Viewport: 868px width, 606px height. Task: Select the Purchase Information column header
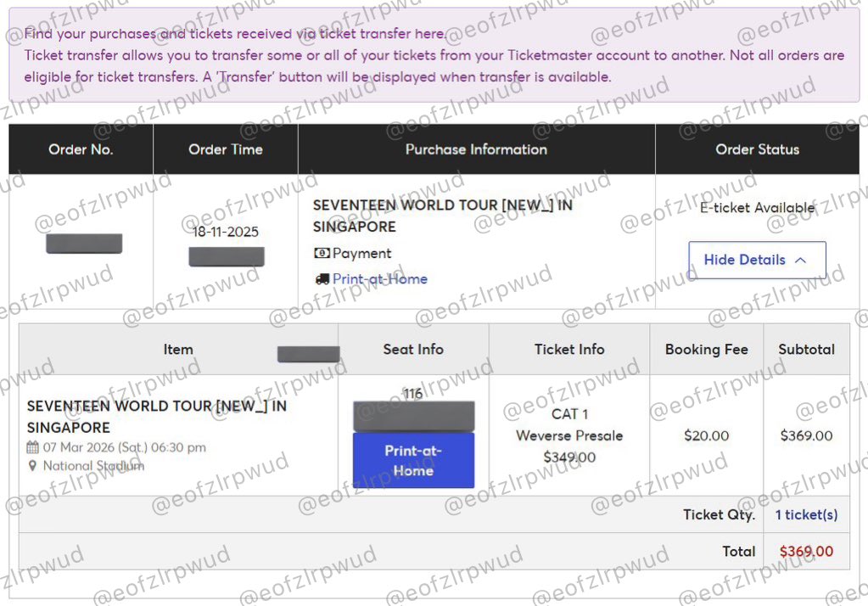click(x=476, y=149)
